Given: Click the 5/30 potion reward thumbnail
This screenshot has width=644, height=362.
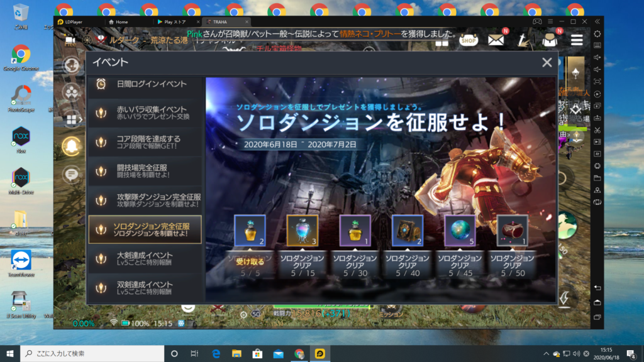Looking at the screenshot, I should tap(355, 230).
